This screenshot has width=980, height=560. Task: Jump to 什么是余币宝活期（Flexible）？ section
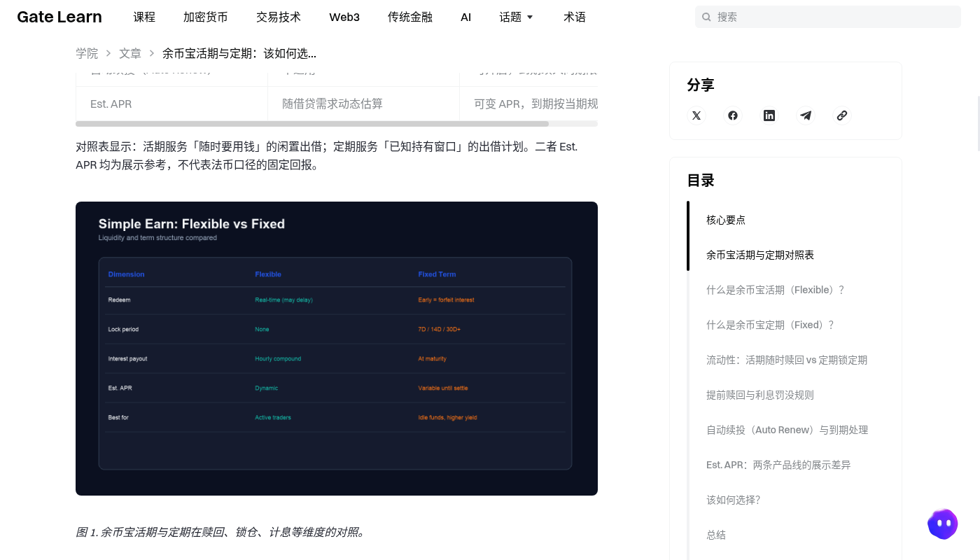[x=776, y=290]
